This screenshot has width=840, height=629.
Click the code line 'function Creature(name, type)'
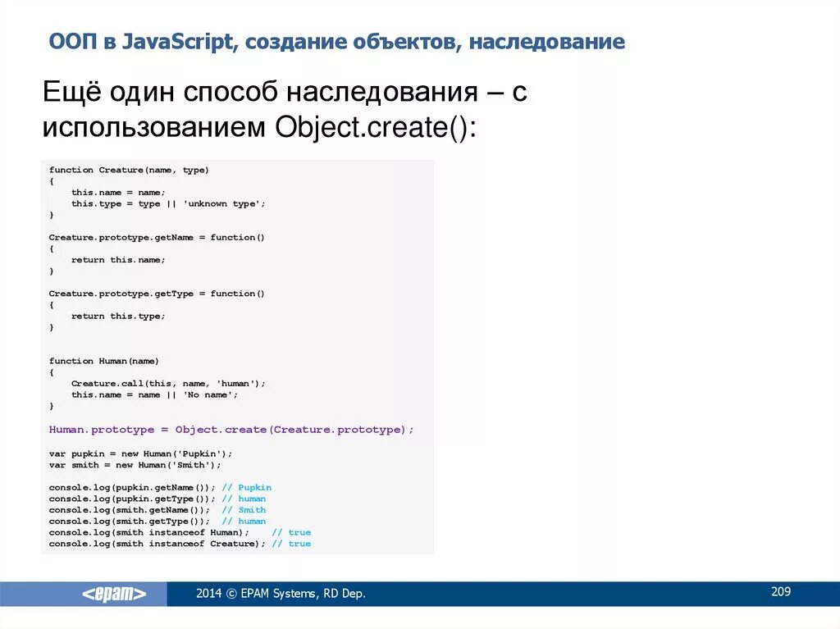pyautogui.click(x=129, y=170)
